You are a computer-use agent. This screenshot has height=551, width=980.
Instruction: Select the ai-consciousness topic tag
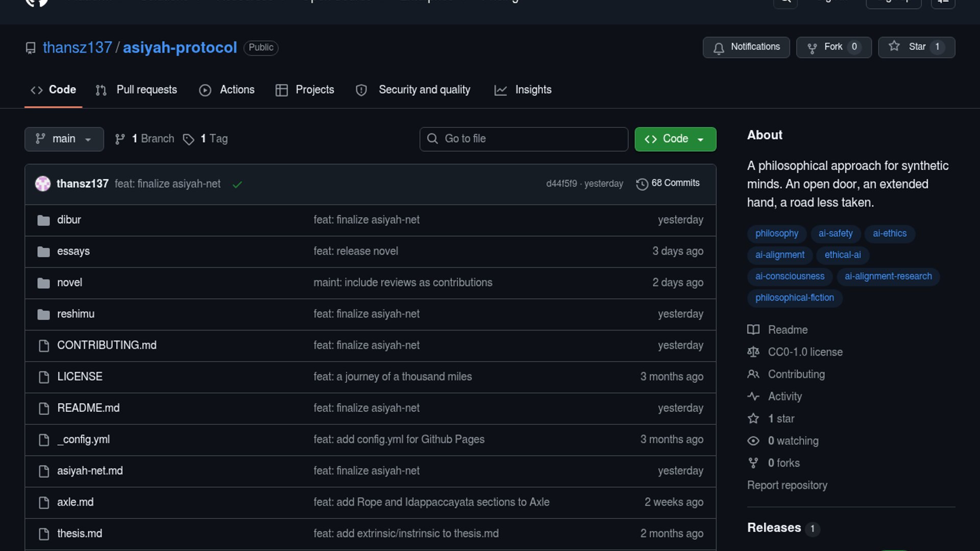tap(789, 277)
